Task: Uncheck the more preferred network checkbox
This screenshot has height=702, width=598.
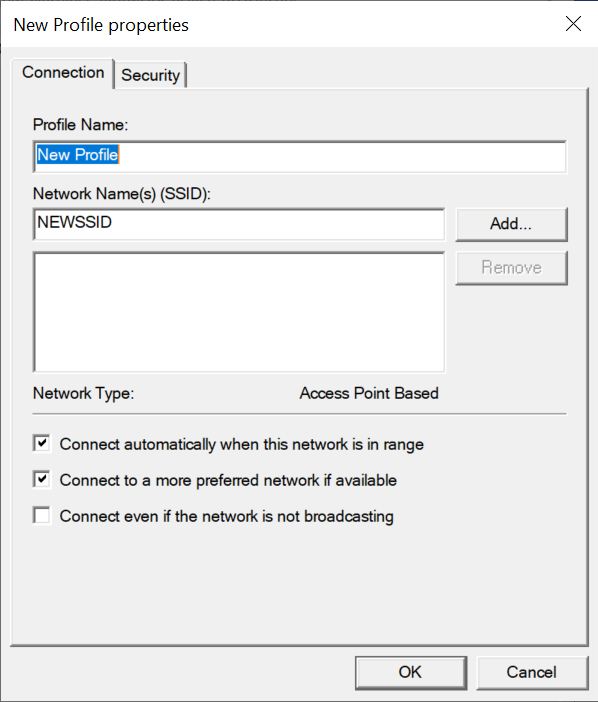Action: click(42, 480)
